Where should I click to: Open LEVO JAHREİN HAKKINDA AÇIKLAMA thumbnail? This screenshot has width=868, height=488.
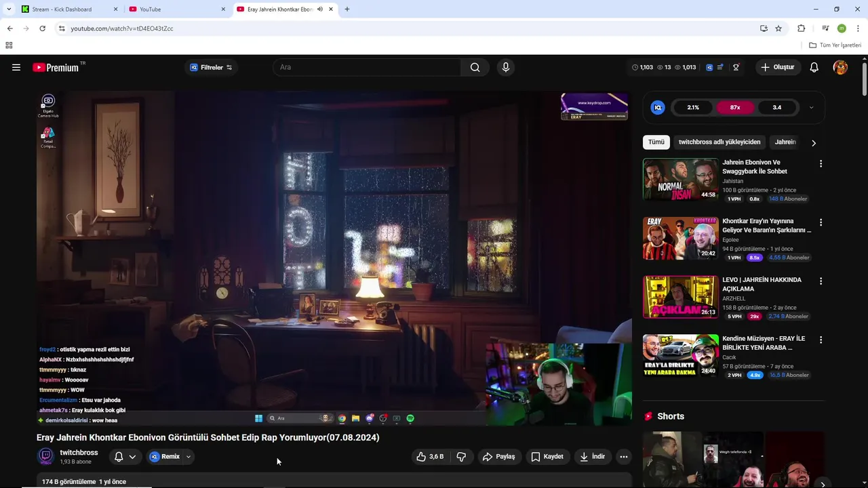pyautogui.click(x=680, y=297)
